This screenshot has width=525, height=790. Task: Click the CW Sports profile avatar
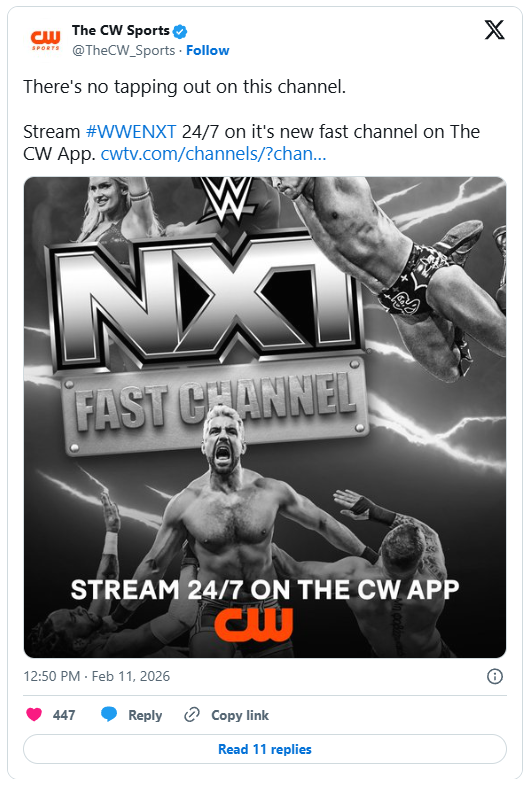[45, 40]
